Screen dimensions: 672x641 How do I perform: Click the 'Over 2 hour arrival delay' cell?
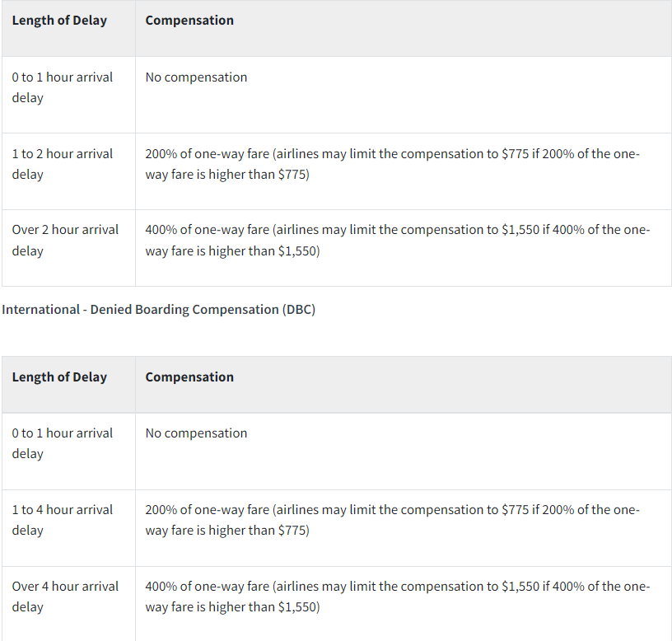point(65,240)
